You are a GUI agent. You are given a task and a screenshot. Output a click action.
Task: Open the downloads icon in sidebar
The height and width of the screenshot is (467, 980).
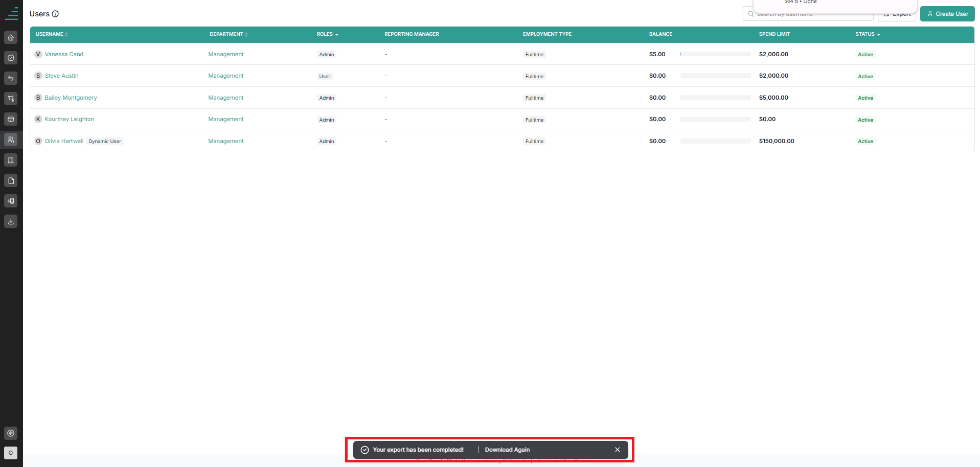11,221
